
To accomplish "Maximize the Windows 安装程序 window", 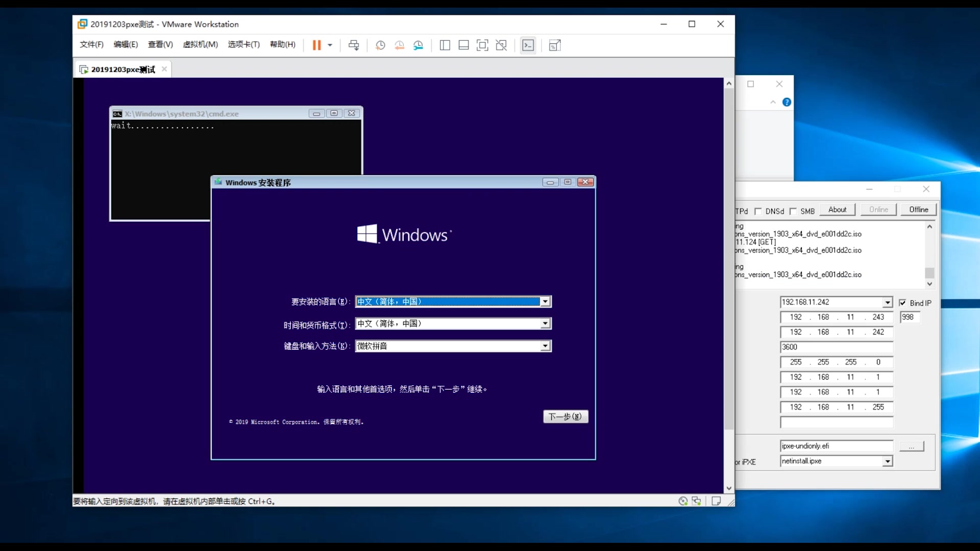I will pyautogui.click(x=568, y=182).
